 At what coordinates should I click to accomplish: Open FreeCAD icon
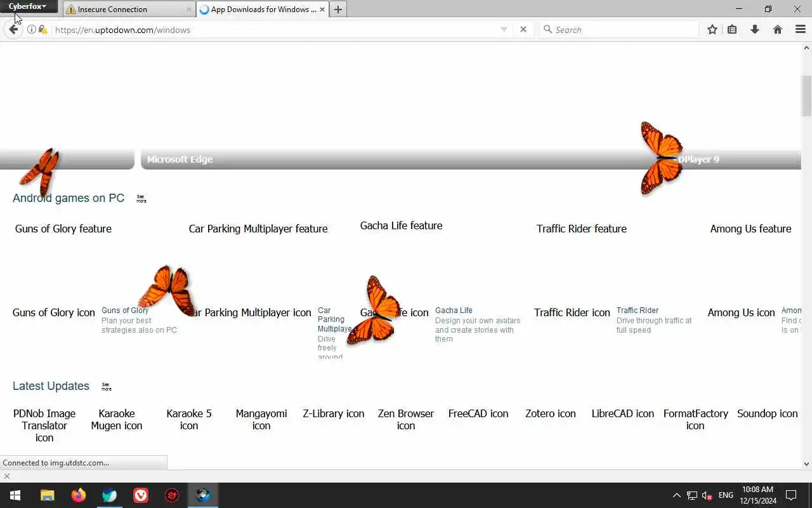[x=478, y=413]
